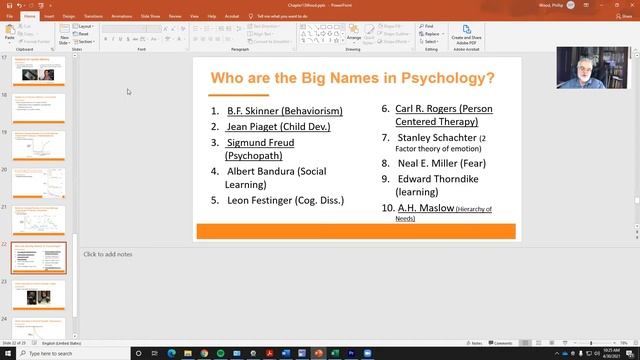Image resolution: width=640 pixels, height=360 pixels.
Task: Start slideshow from beginning in quick access toolbar
Action: [41, 6]
